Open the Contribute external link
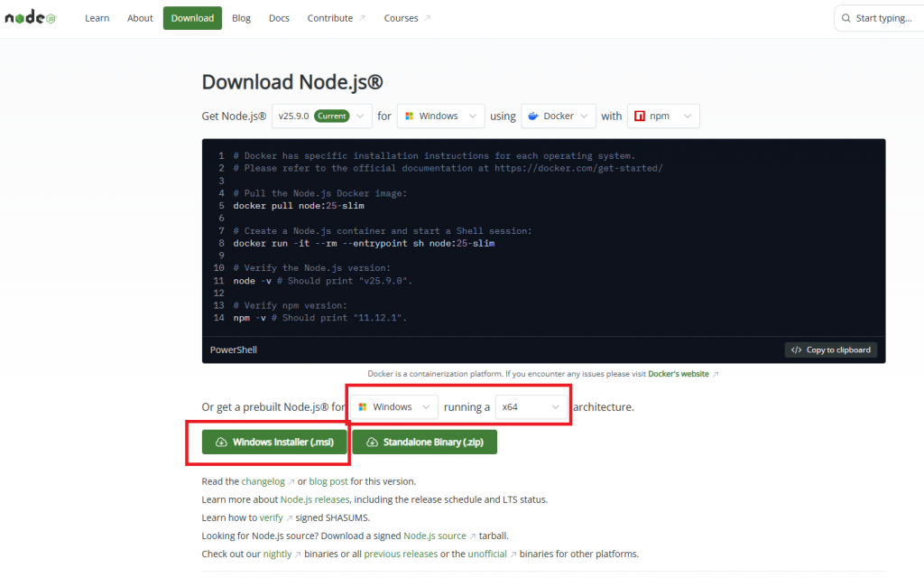The image size is (924, 578). click(x=336, y=18)
